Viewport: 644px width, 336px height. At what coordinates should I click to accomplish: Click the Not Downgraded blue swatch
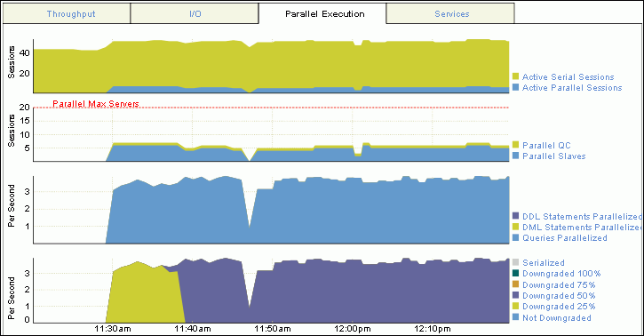point(515,317)
